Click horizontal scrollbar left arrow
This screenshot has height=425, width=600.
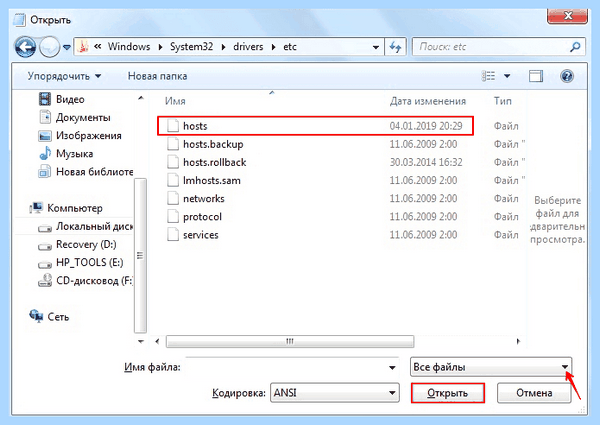157,341
